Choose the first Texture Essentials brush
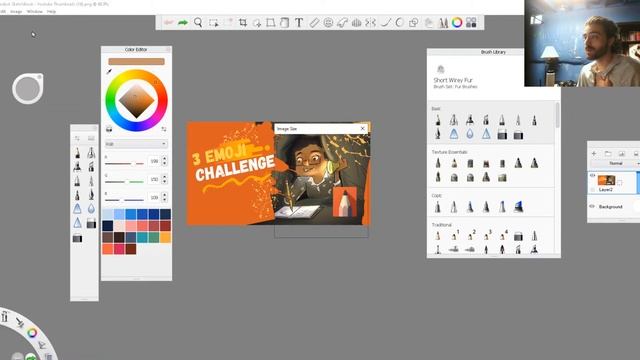 coord(438,163)
